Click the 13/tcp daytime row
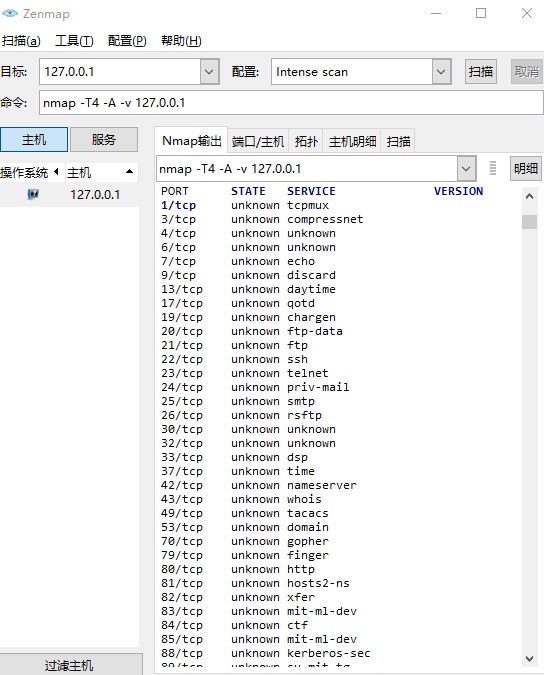This screenshot has height=675, width=544. pos(248,289)
